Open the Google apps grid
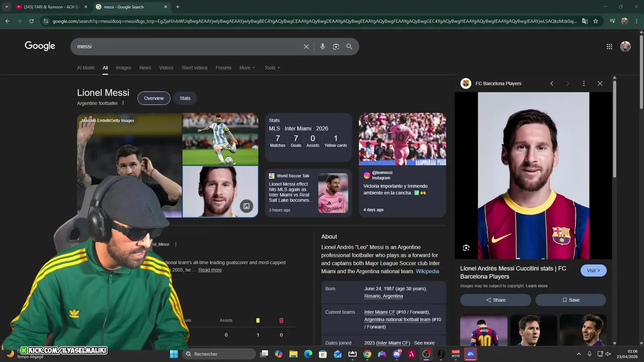 (x=609, y=46)
